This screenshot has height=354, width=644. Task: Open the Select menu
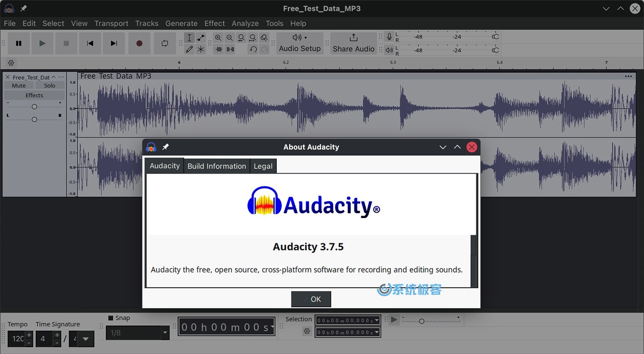click(53, 23)
